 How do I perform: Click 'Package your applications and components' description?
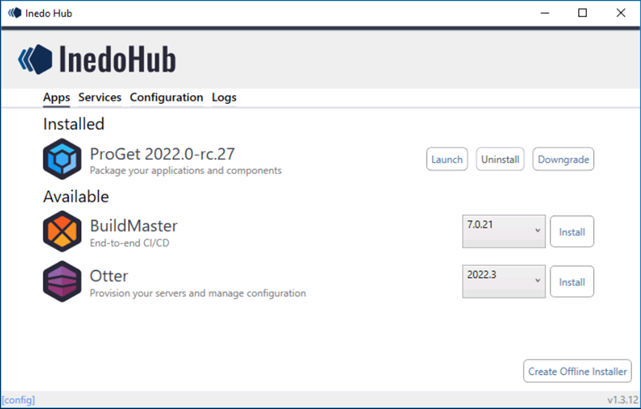tap(186, 171)
